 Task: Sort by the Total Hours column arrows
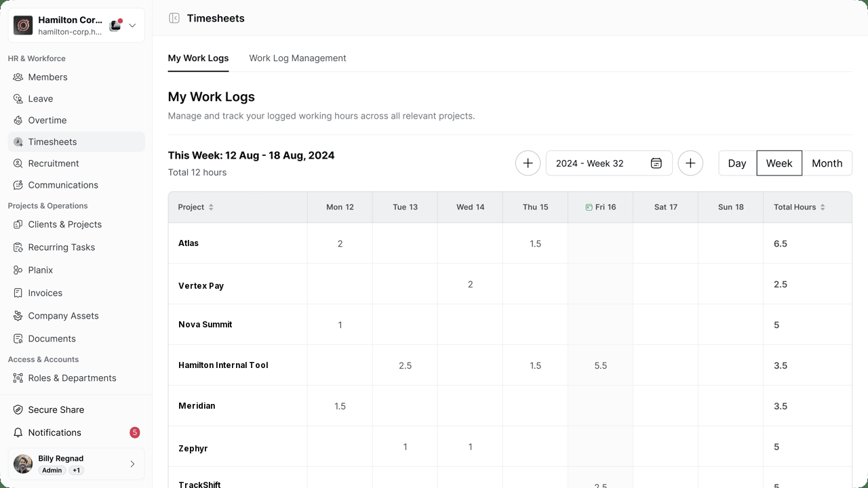823,207
